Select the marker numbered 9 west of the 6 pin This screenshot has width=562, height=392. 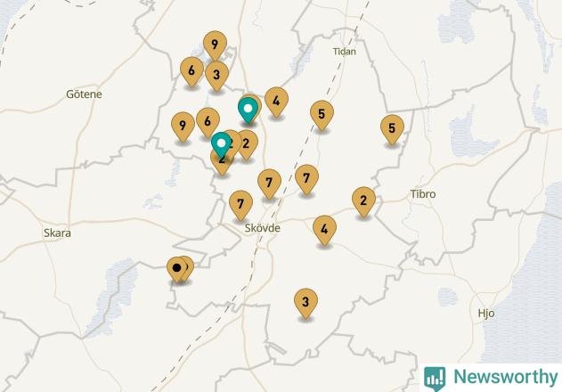[x=183, y=126]
